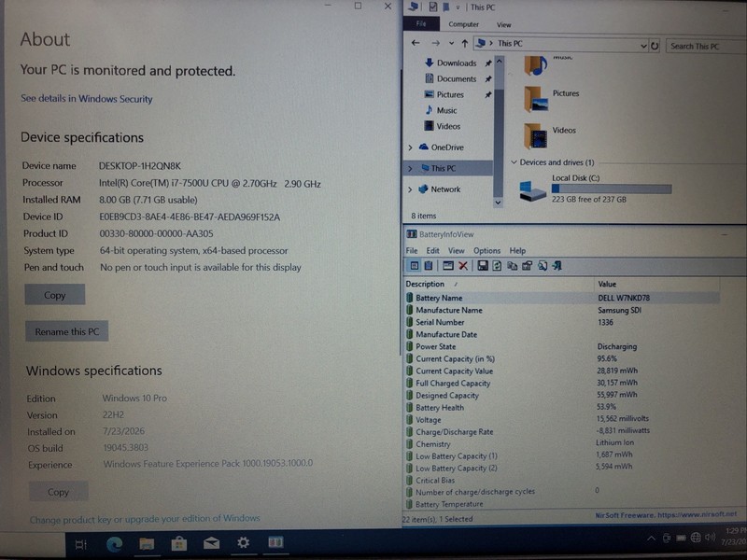The width and height of the screenshot is (747, 560).
Task: Switch to the Computer ribbon tab
Action: [x=463, y=24]
